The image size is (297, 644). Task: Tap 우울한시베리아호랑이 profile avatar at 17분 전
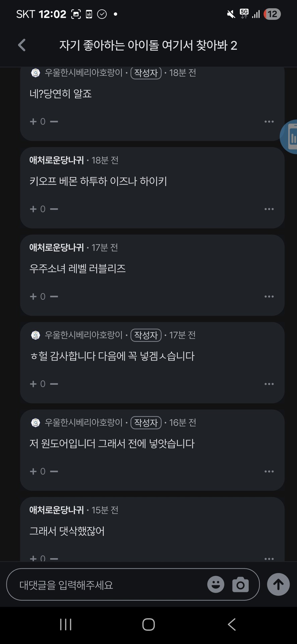[36, 335]
